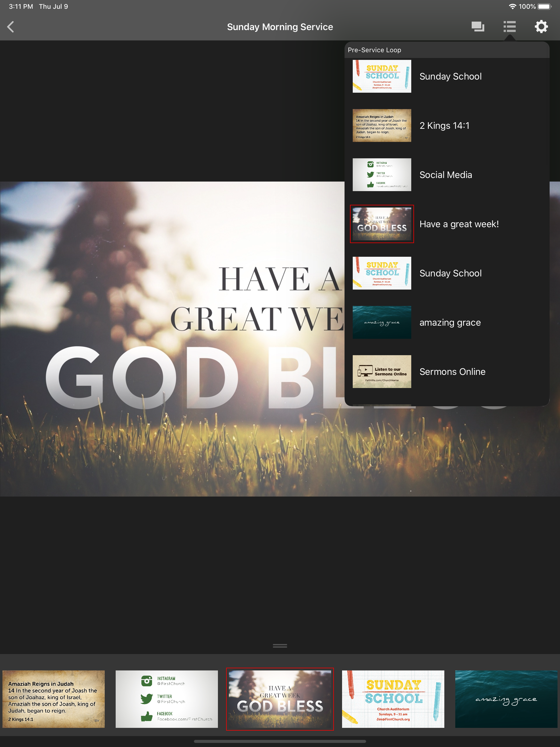This screenshot has width=560, height=747.
Task: Open Sermons Online list entry
Action: 452,372
